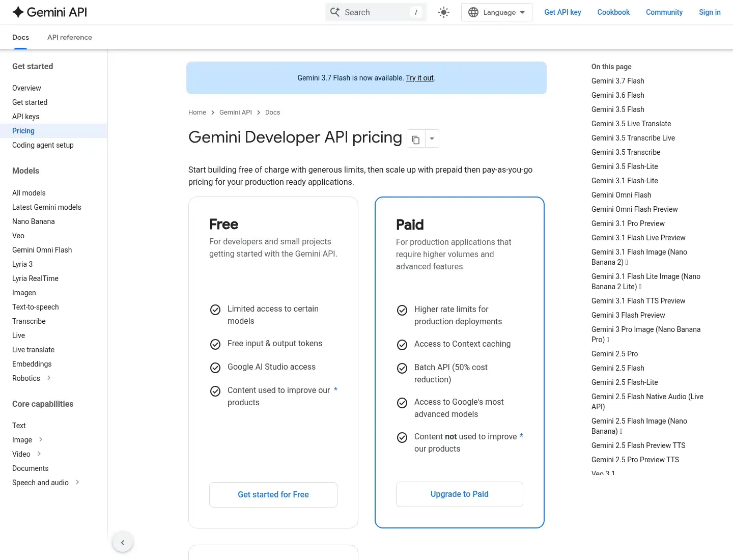Jump to Gemini 3.7 Flash section
Image resolution: width=733 pixels, height=560 pixels.
point(618,81)
